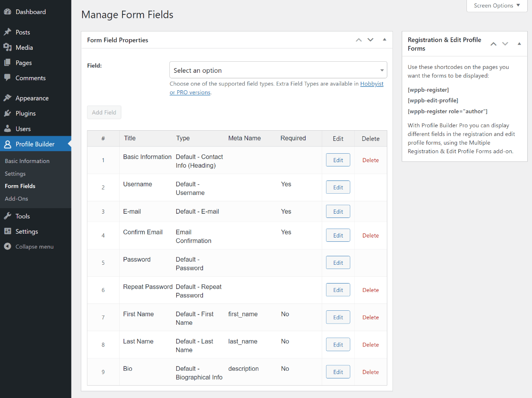The height and width of the screenshot is (398, 532).
Task: Follow the Hobbyist or PRO versions link
Action: pos(372,84)
